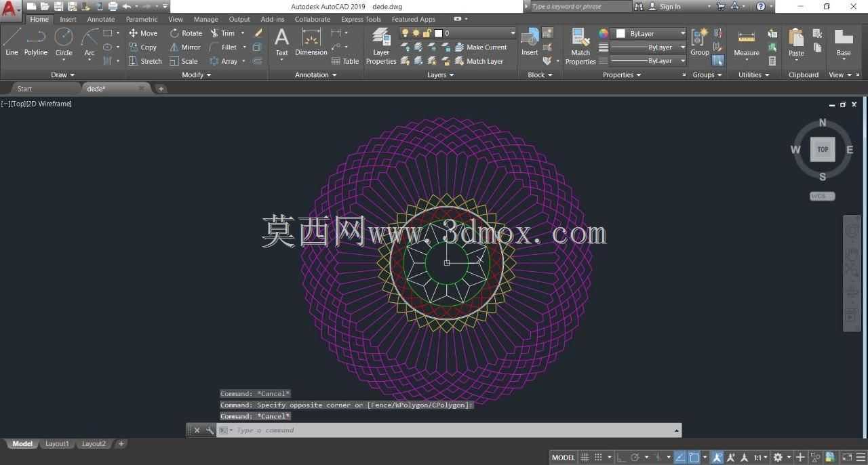
Task: Click in the command line input
Action: [448, 430]
